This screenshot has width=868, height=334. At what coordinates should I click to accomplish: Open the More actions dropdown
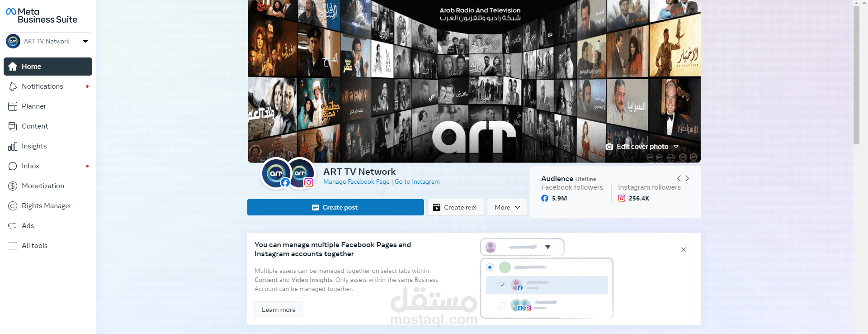(x=507, y=207)
